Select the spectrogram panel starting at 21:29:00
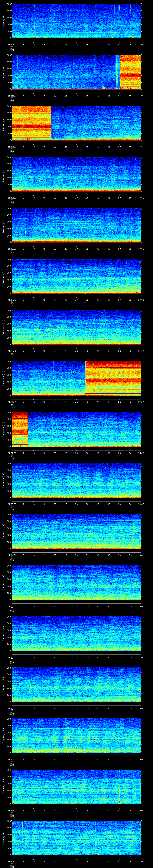The height and width of the screenshot is (868, 153). click(x=76, y=786)
